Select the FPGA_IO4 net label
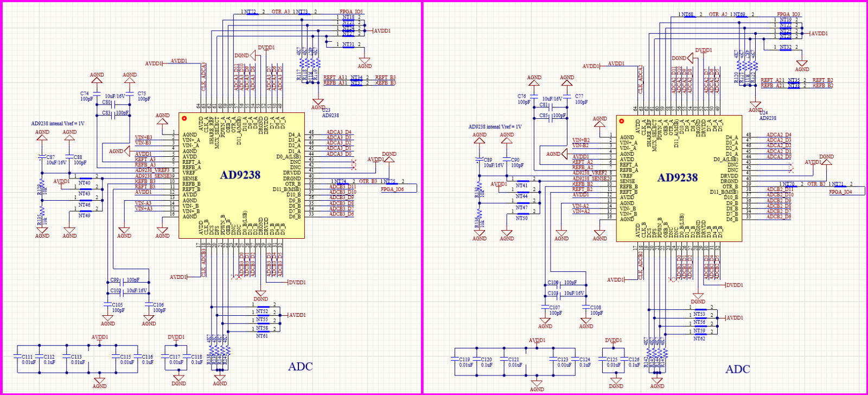Viewport: 868px width, 395px height. click(840, 192)
